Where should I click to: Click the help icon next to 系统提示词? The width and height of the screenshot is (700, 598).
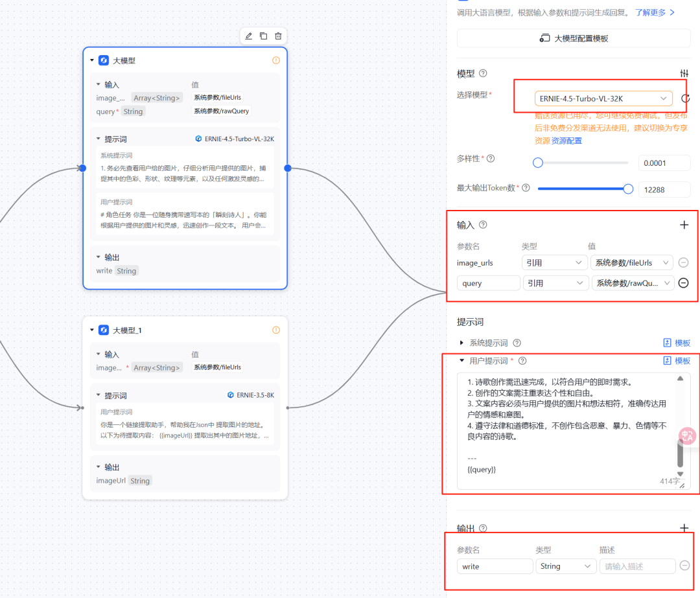517,343
